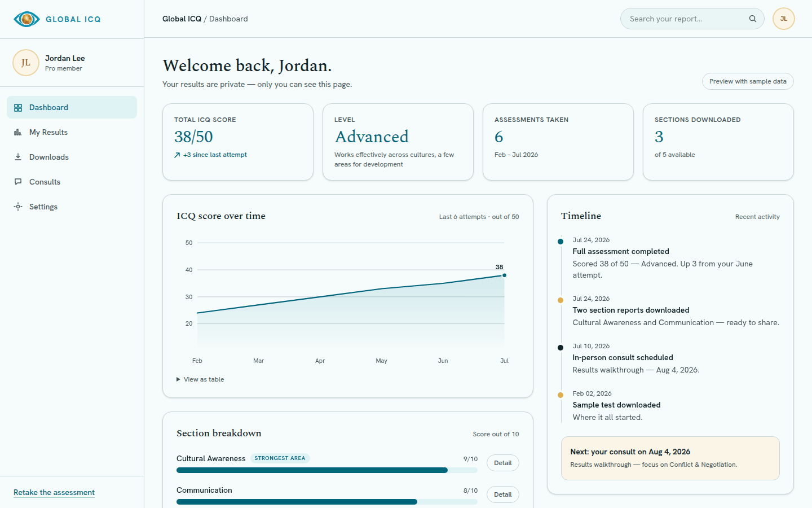Expand the View as table disclosure
The image size is (812, 508).
200,379
